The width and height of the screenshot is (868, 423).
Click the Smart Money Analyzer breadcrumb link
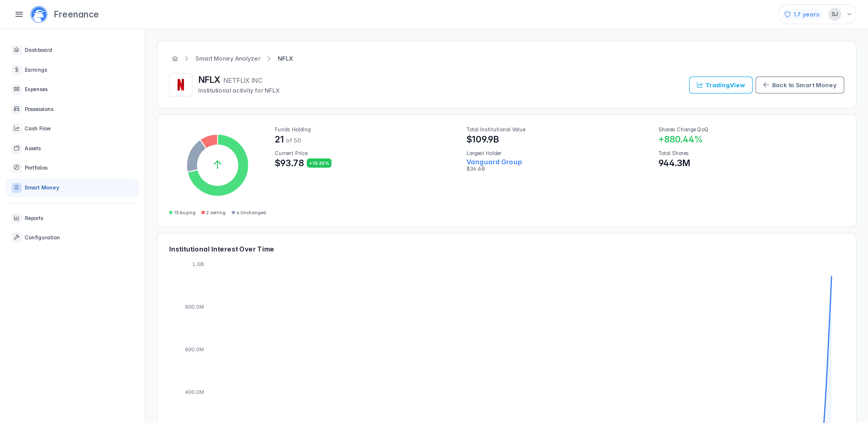[x=228, y=59]
